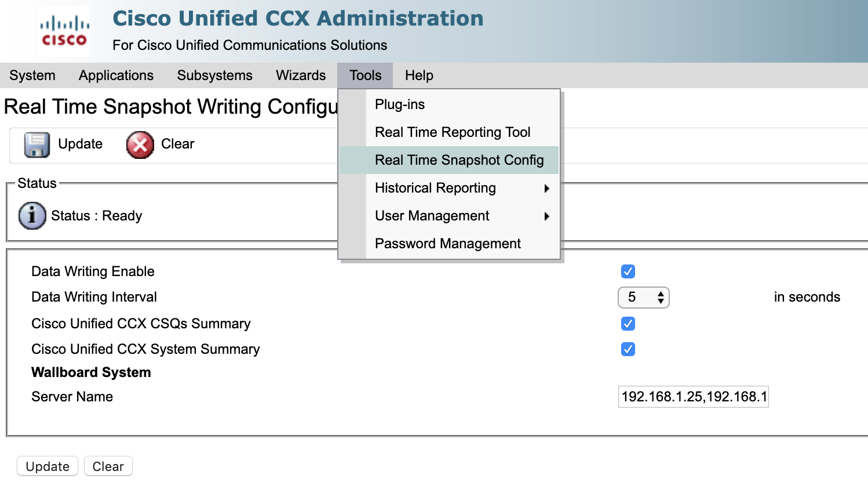Click the floppy disk Update icon

(37, 144)
